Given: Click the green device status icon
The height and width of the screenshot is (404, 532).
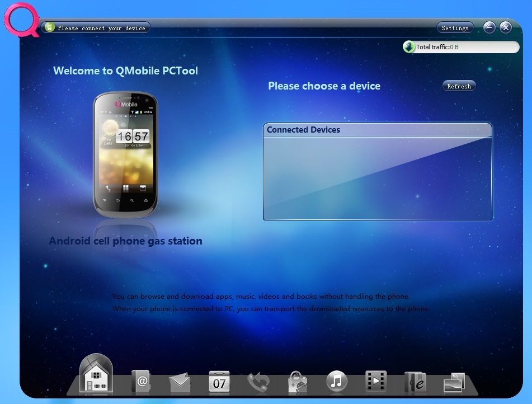Looking at the screenshot, I should pos(50,27).
